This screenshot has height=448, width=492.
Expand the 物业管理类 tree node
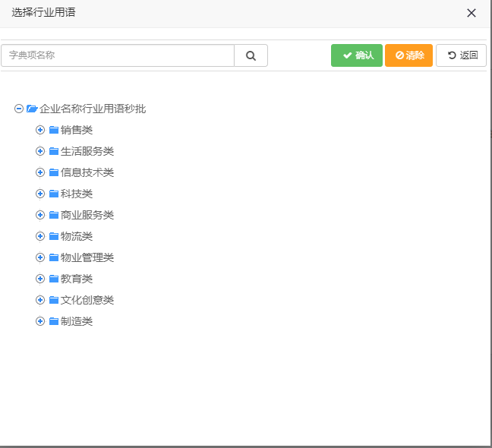tap(40, 257)
